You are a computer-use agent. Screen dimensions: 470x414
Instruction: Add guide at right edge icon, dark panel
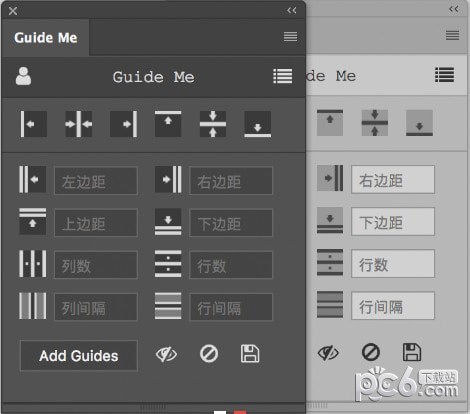pos(124,124)
